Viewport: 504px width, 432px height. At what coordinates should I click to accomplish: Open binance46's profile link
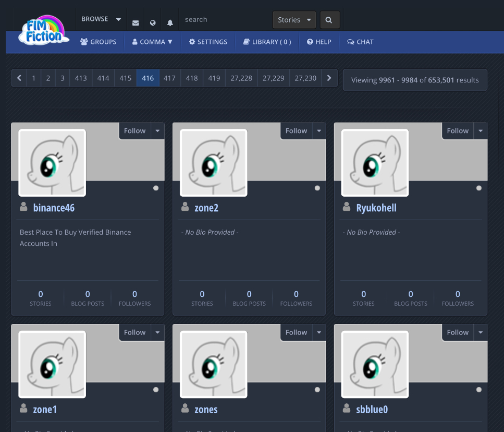[54, 208]
